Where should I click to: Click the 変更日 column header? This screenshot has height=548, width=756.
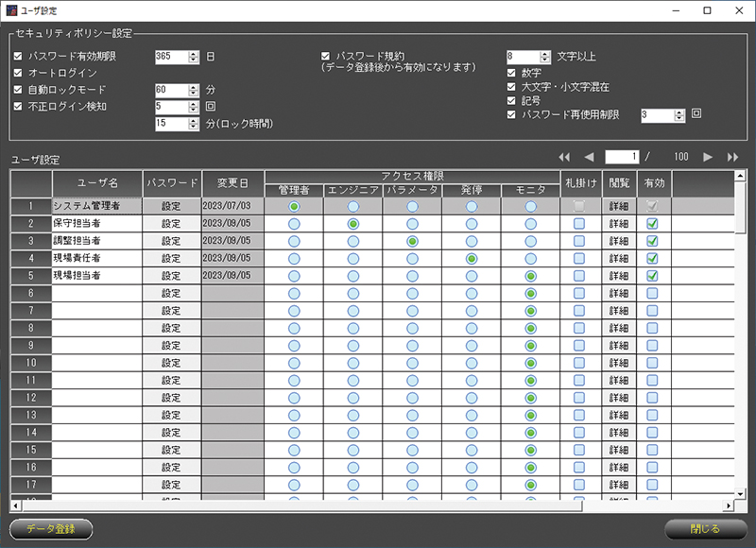(232, 183)
